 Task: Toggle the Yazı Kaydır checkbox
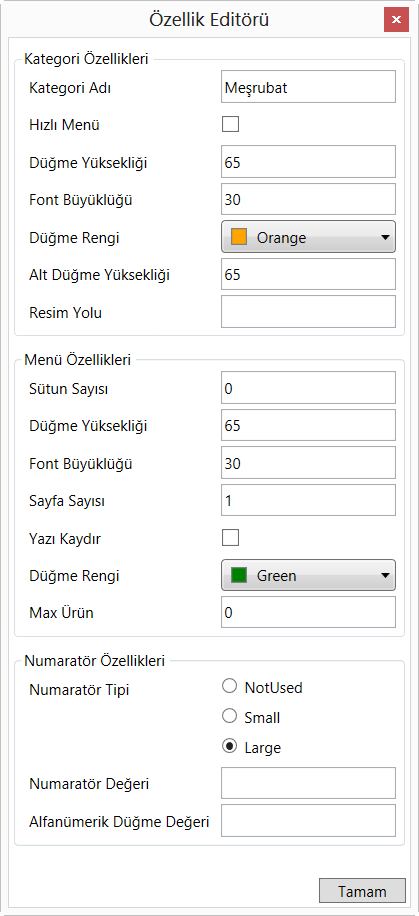coord(230,537)
